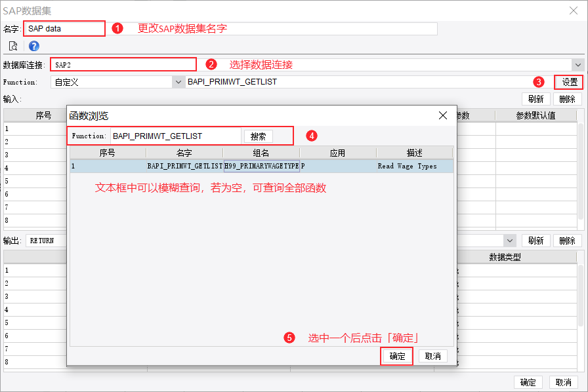Click the 搜索 button
The image size is (588, 392).
click(x=259, y=136)
